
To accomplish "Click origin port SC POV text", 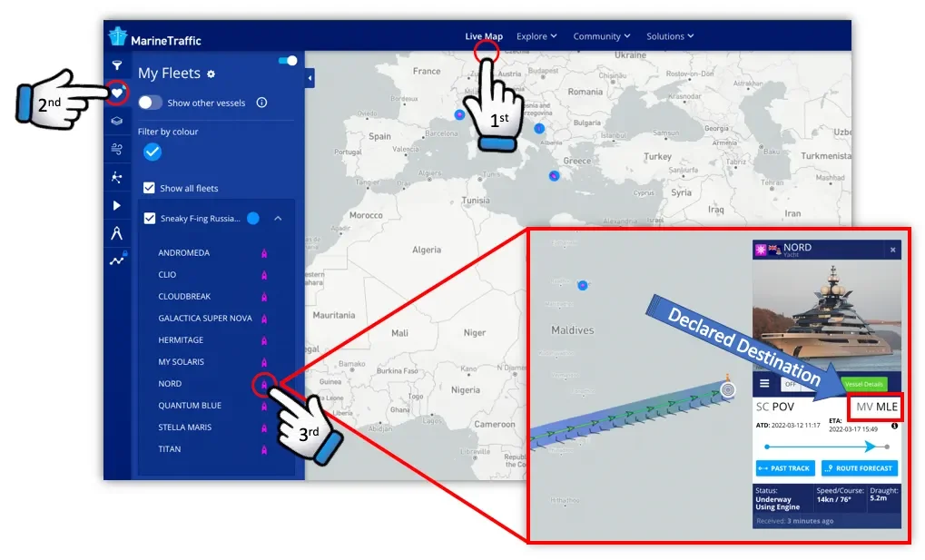I will click(774, 408).
